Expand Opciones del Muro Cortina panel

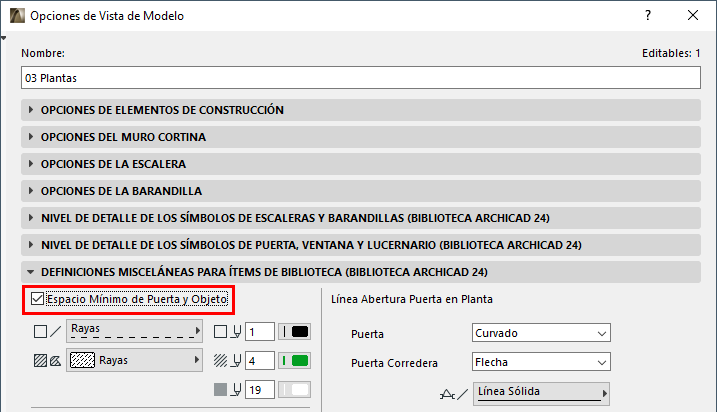pos(361,137)
